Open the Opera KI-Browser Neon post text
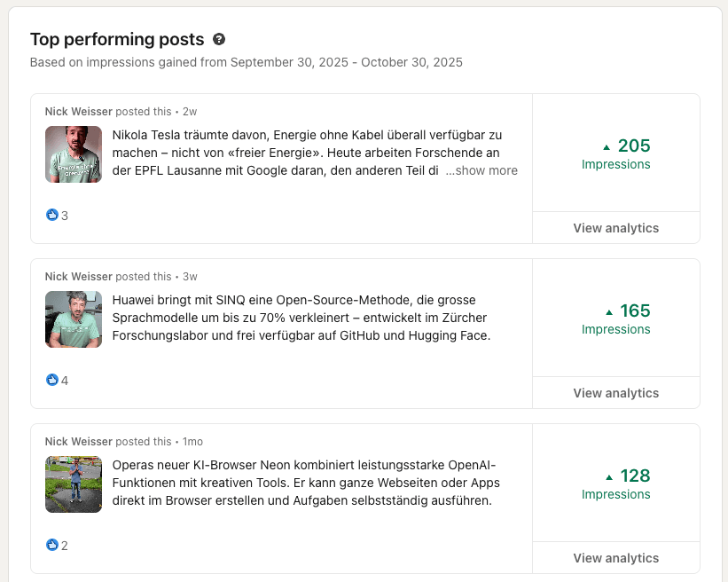Image resolution: width=728 pixels, height=582 pixels. coord(306,483)
